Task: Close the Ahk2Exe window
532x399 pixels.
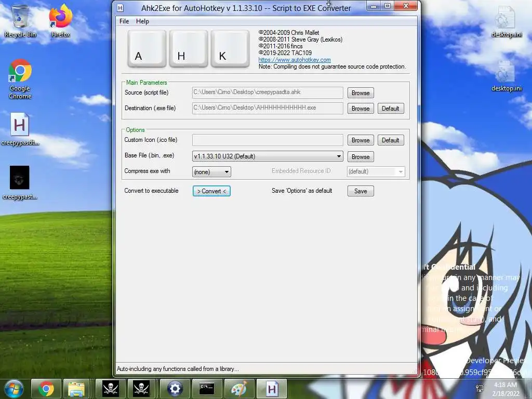Action: (x=406, y=6)
